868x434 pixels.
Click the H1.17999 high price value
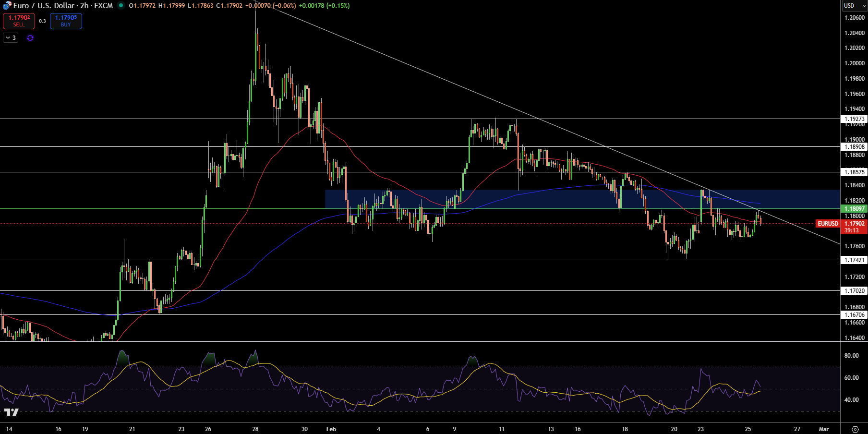(171, 6)
